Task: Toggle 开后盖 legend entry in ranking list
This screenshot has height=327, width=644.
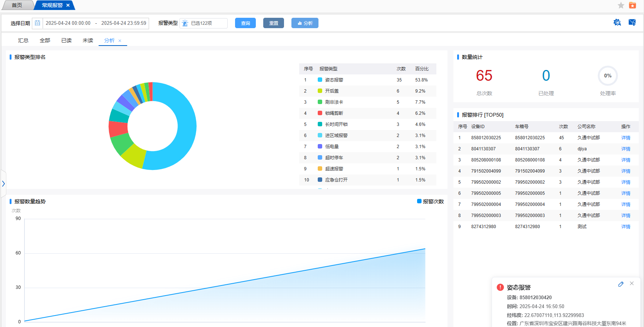Action: click(x=328, y=91)
